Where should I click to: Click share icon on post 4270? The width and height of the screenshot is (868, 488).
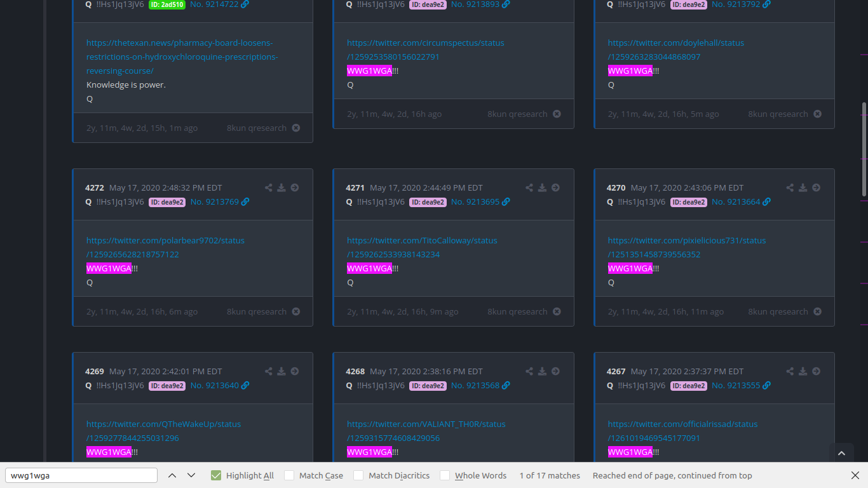pos(790,187)
